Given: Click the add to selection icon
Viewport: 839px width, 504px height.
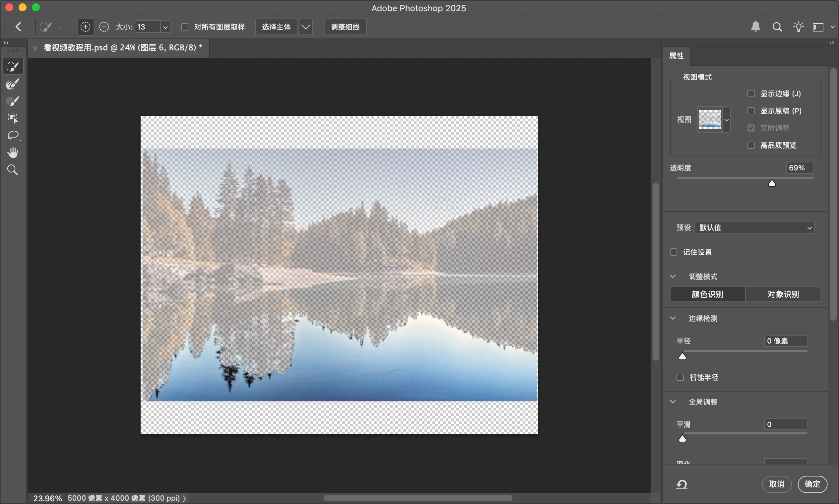Looking at the screenshot, I should click(x=85, y=27).
